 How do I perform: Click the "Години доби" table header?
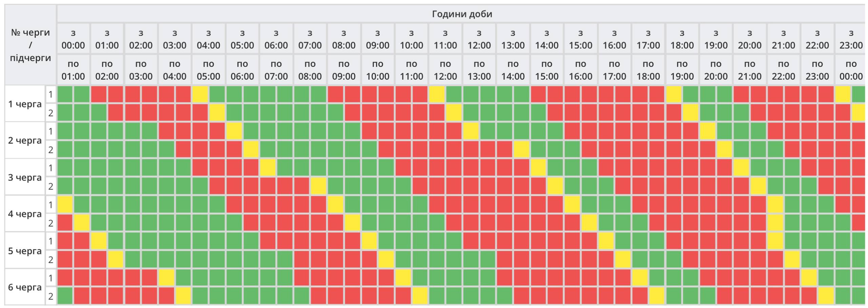(462, 14)
